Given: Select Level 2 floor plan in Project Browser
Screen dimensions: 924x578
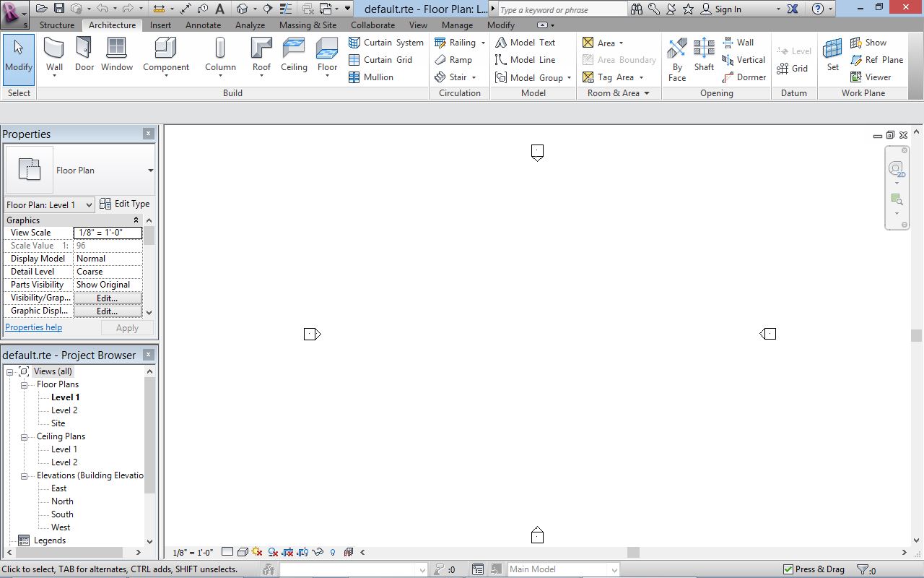Looking at the screenshot, I should tap(64, 410).
